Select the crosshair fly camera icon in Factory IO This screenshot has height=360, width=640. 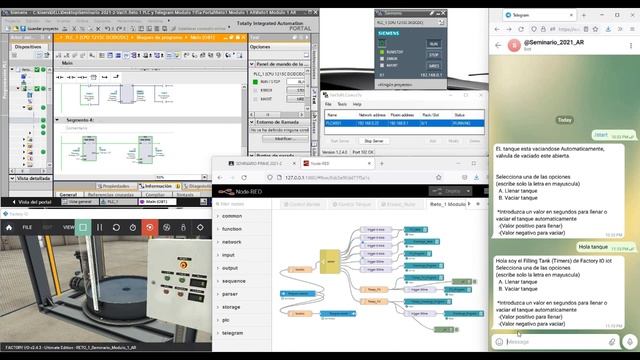[x=200, y=227]
